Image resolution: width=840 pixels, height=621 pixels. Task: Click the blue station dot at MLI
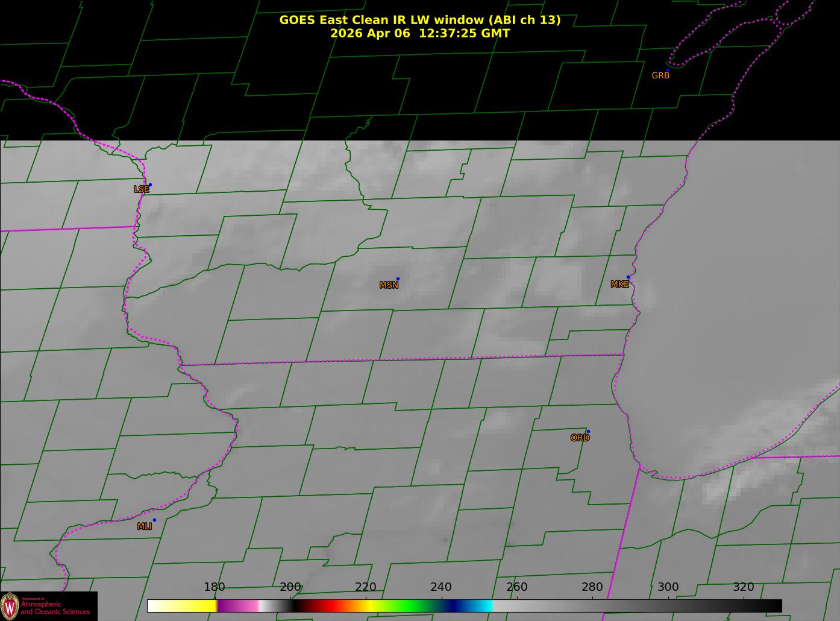pos(154,520)
